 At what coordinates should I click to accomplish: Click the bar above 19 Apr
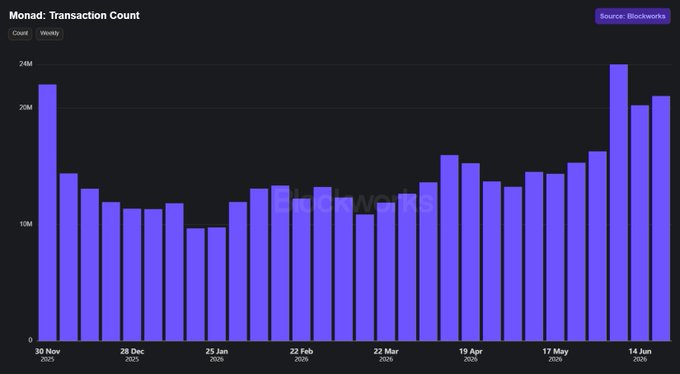click(x=471, y=252)
